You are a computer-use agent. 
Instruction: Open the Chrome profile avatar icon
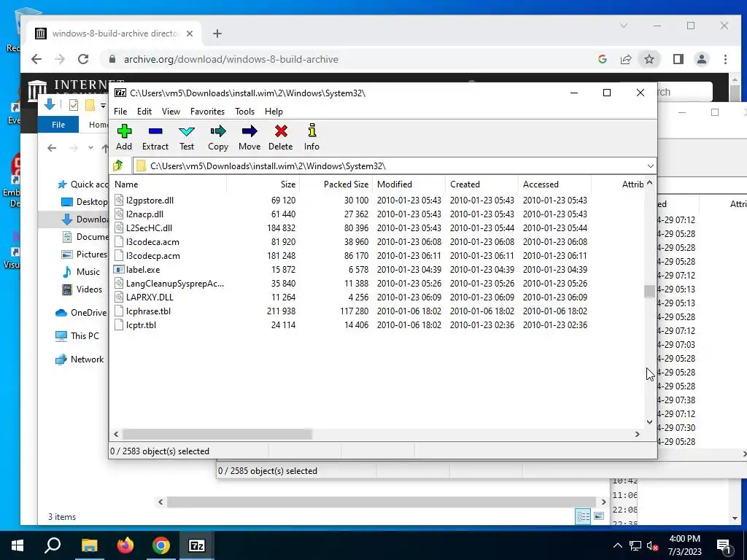tap(701, 59)
